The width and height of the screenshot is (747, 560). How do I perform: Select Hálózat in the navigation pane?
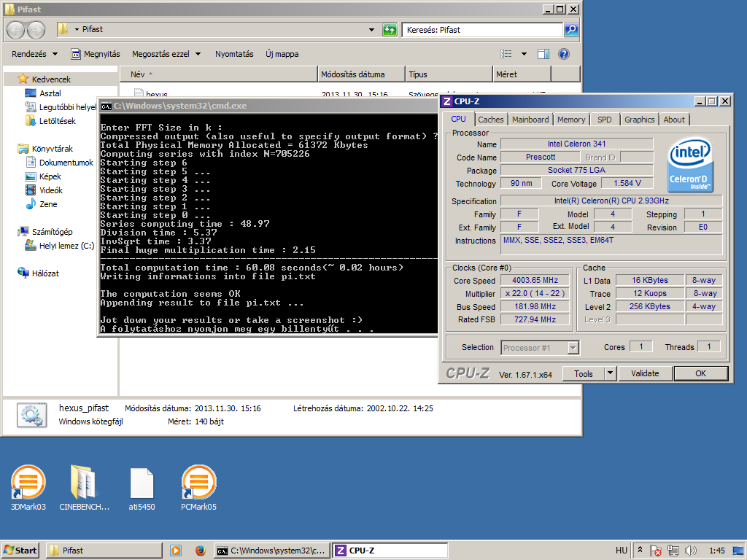[x=38, y=273]
